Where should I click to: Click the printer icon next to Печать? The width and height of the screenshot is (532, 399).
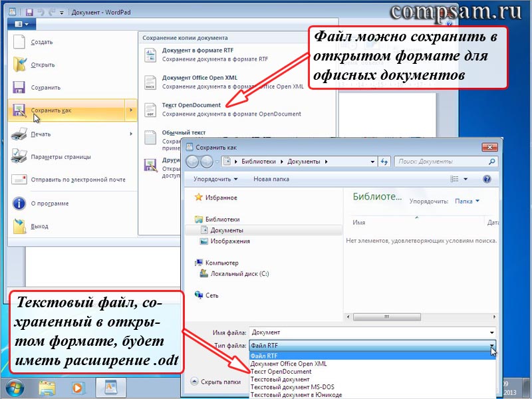pyautogui.click(x=19, y=134)
